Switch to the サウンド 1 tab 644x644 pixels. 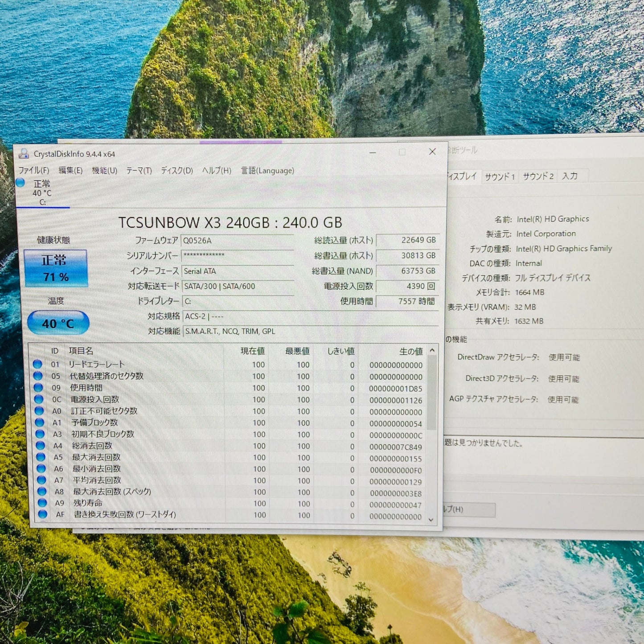click(x=501, y=176)
